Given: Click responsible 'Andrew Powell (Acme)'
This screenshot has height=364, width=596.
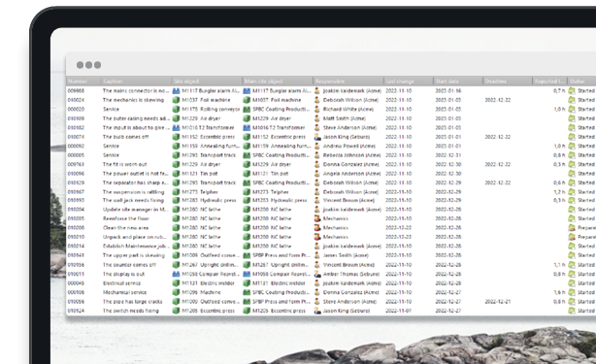Looking at the screenshot, I should 348,146.
